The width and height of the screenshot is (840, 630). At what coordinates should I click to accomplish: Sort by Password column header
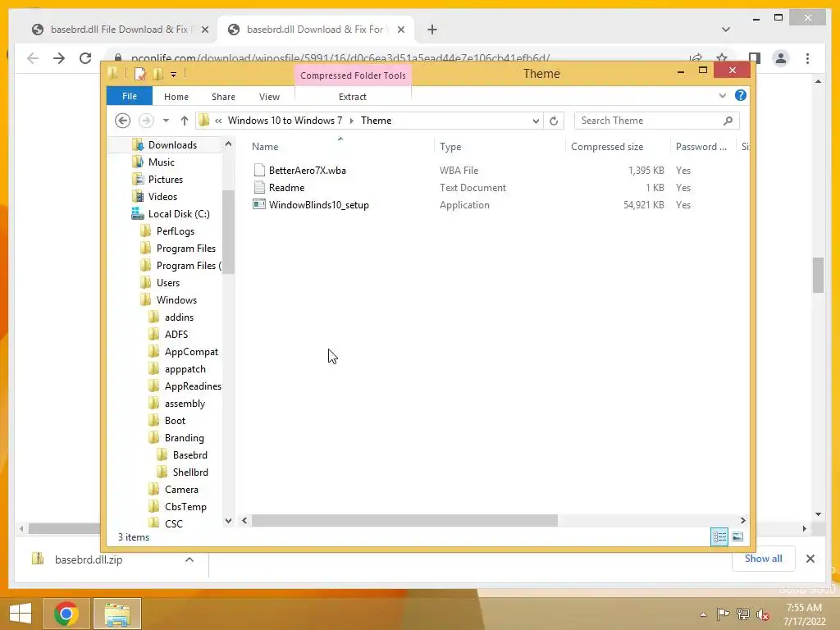click(x=703, y=146)
